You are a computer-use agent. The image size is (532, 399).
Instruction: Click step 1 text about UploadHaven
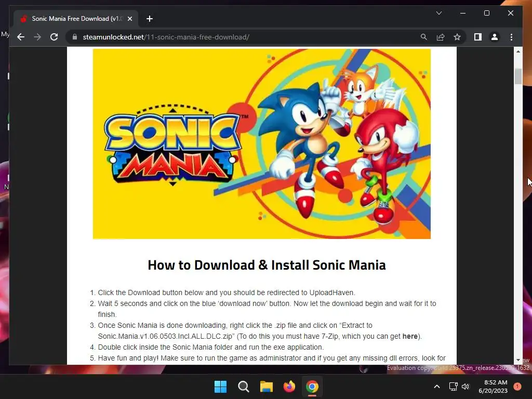pos(227,292)
